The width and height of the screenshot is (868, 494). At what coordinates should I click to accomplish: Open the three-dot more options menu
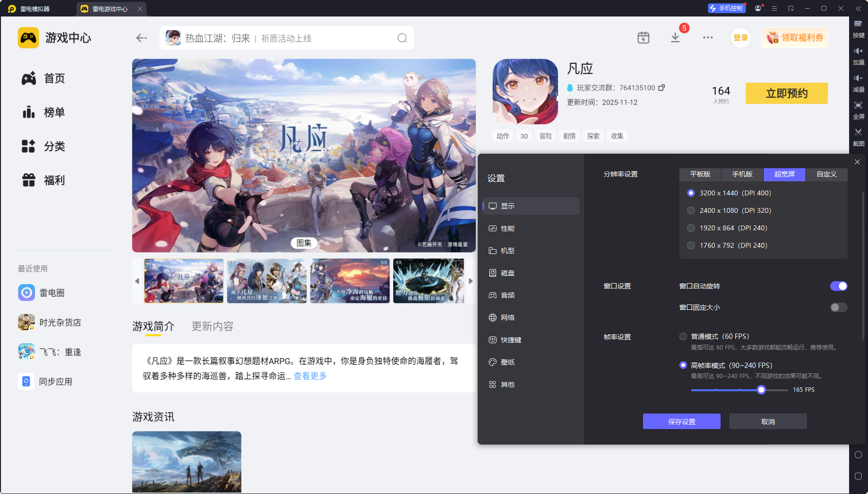[x=708, y=37]
